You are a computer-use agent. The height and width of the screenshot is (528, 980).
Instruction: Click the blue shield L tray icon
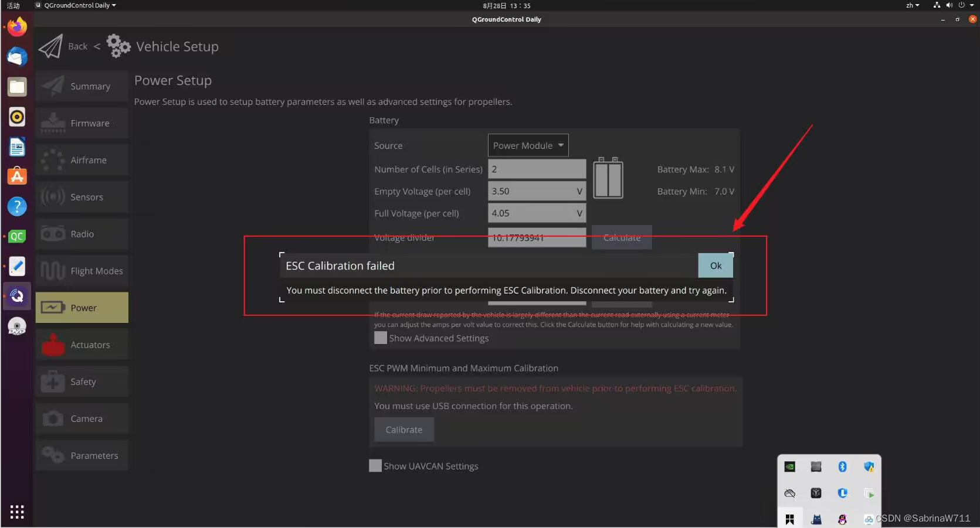(843, 493)
